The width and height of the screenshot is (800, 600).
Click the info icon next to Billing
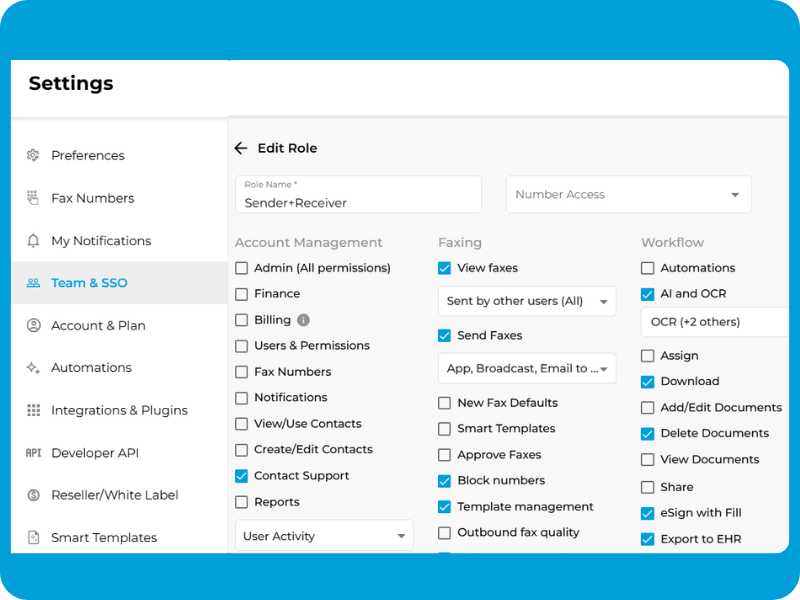[305, 319]
